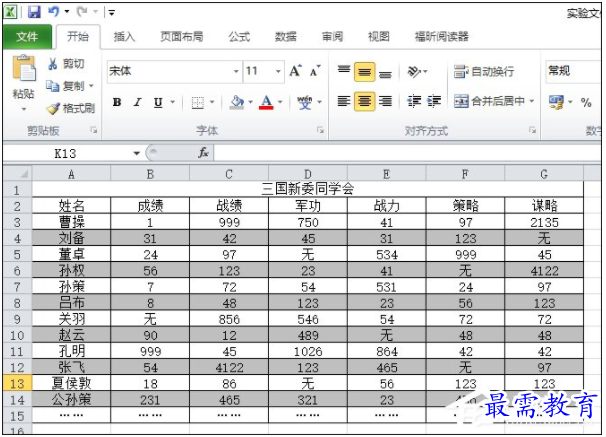Open alignment group dialog launcher
606x437 pixels.
(x=533, y=130)
